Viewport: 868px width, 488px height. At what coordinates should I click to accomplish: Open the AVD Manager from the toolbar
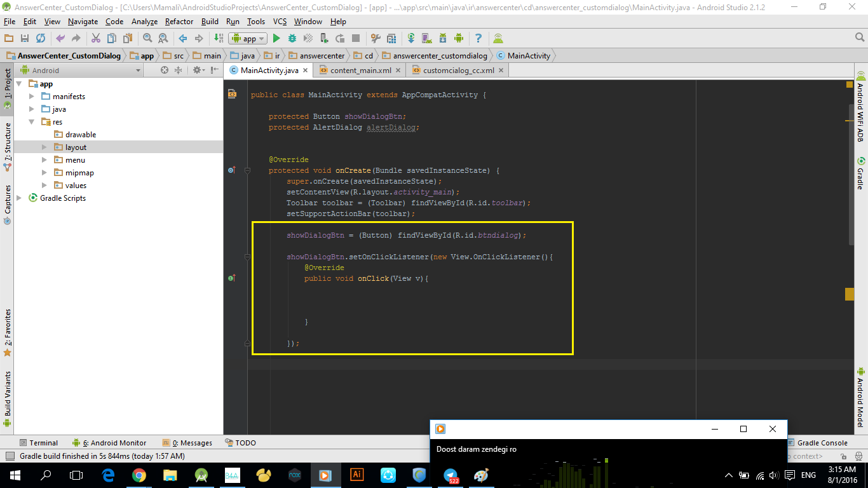click(x=426, y=39)
